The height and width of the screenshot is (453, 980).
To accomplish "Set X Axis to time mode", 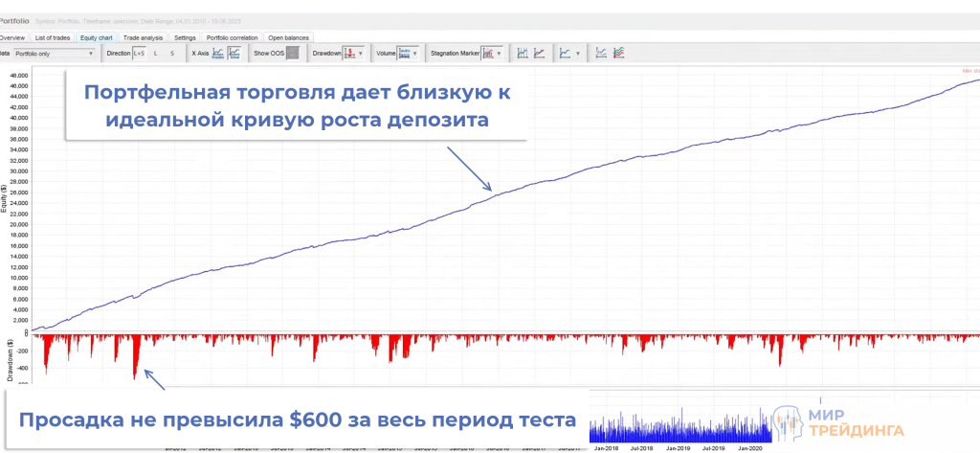I will tap(234, 54).
